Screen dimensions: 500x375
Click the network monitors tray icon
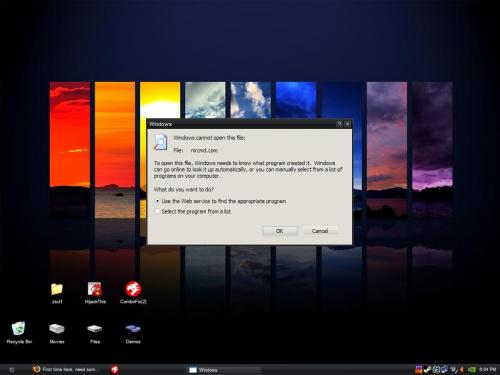click(x=444, y=369)
